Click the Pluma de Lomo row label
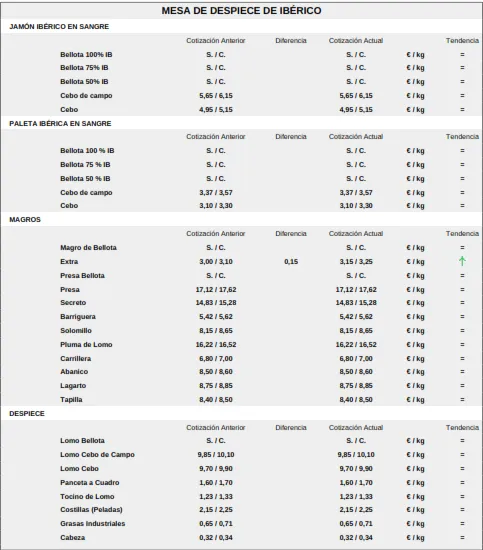Screen dimensions: 483x550 click(86, 344)
